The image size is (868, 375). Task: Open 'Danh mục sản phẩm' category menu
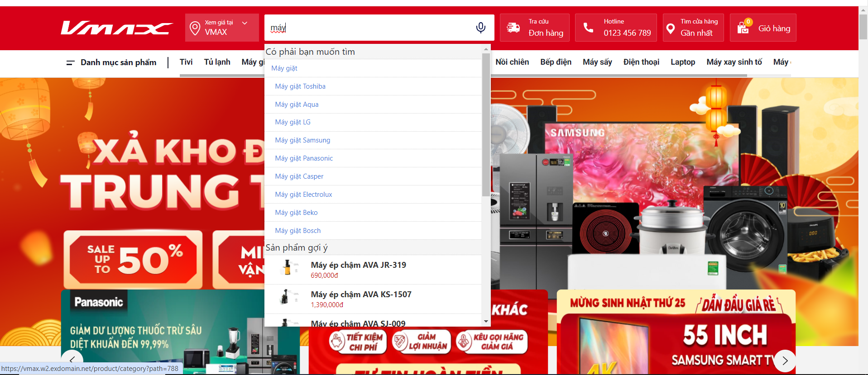pyautogui.click(x=119, y=62)
